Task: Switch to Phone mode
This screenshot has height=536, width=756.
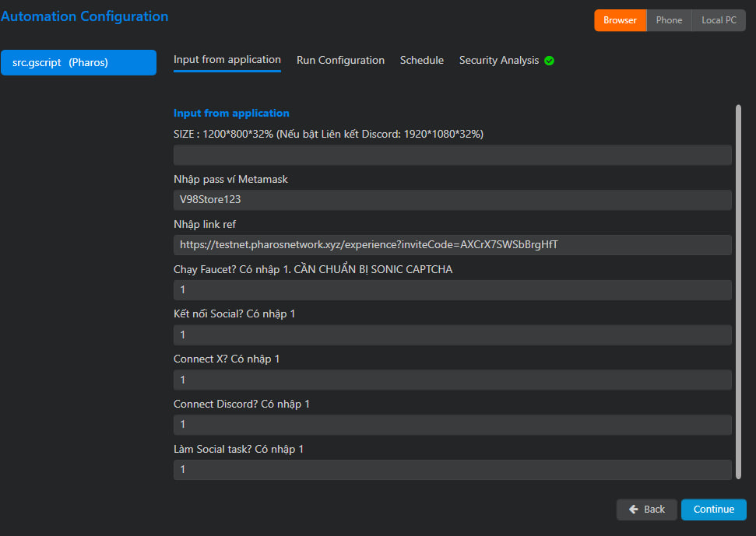Action: 670,20
